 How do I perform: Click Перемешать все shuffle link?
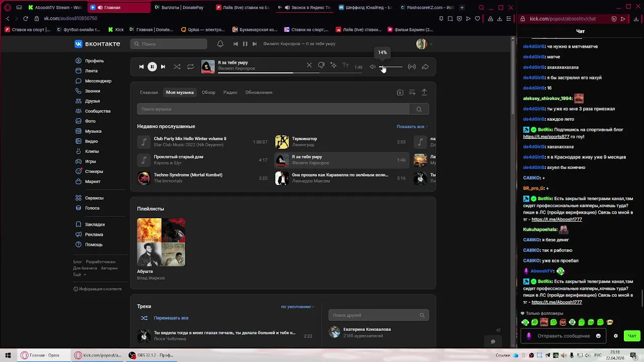coord(171,318)
